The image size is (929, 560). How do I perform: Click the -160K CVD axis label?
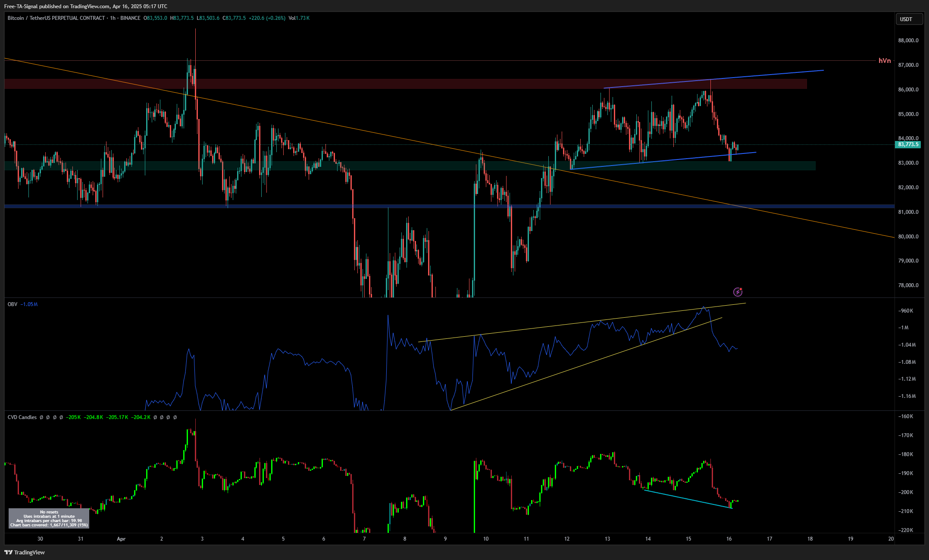tap(906, 416)
